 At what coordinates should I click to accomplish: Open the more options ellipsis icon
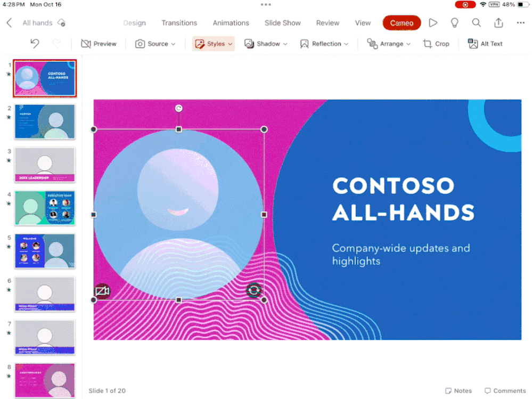pos(520,23)
